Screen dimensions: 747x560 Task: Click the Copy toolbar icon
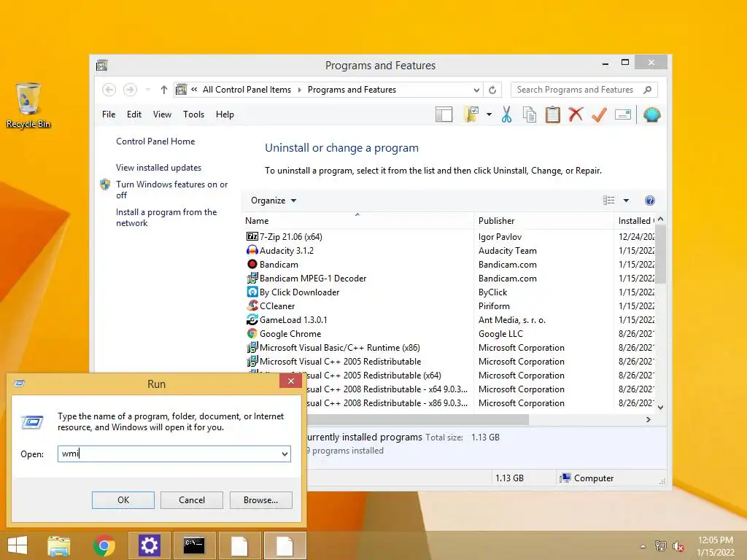click(x=530, y=114)
